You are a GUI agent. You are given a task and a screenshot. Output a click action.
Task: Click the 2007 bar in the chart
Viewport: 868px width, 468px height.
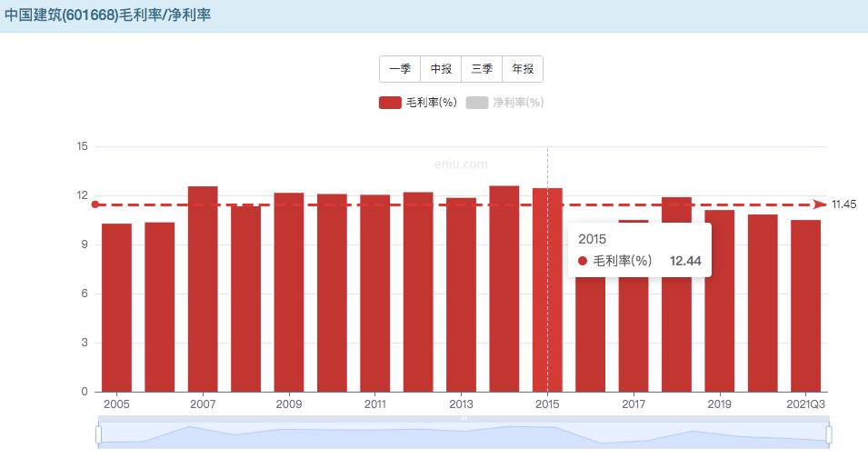[x=203, y=289]
